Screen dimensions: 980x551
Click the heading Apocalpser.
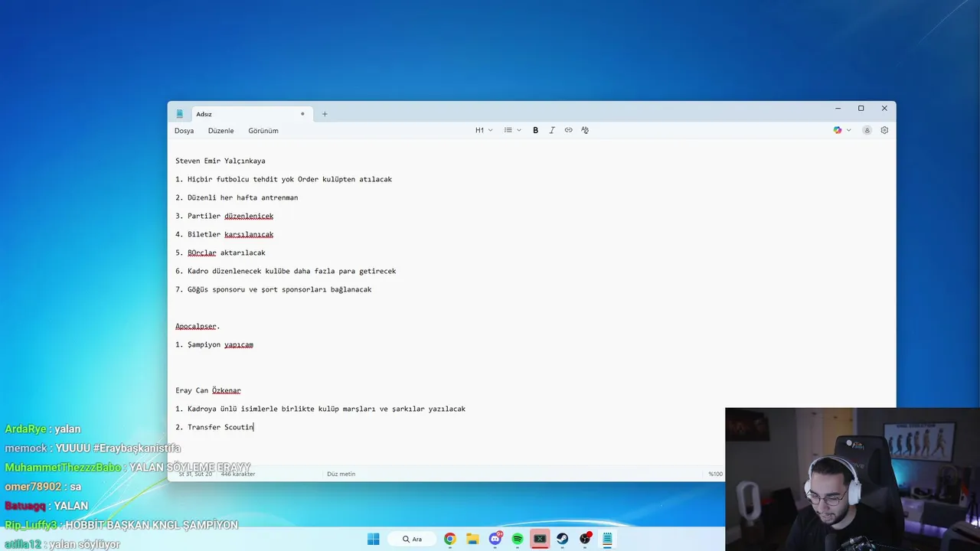[198, 326]
